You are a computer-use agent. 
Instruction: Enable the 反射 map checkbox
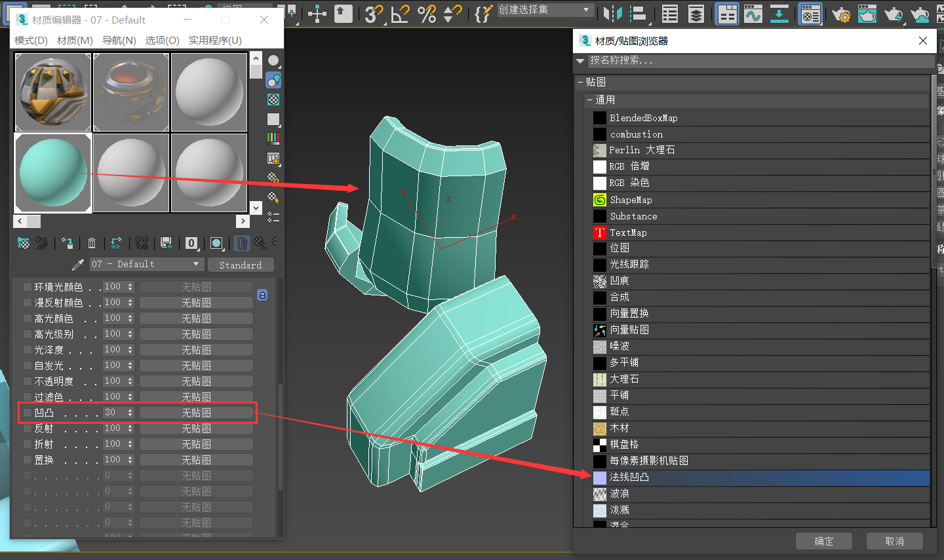coord(28,428)
